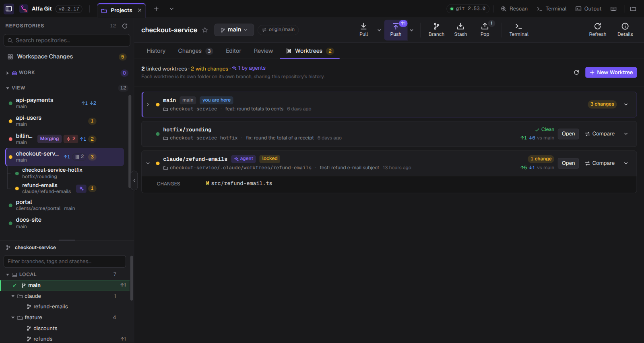This screenshot has height=343, width=644.
Task: Expand the main worktree row
Action: click(x=148, y=104)
